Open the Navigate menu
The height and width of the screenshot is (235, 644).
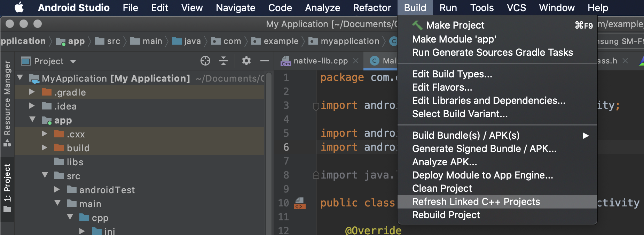235,7
